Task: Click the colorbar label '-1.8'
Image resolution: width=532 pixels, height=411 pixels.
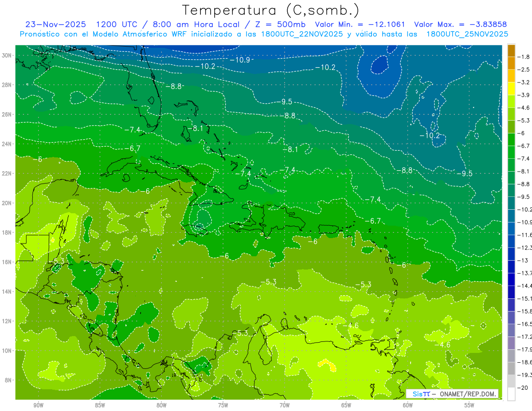Action: 524,57
